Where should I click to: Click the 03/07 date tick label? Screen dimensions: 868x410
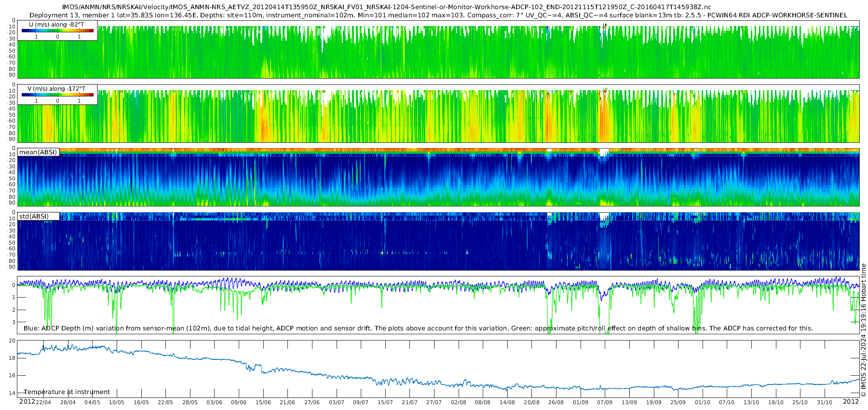336,402
